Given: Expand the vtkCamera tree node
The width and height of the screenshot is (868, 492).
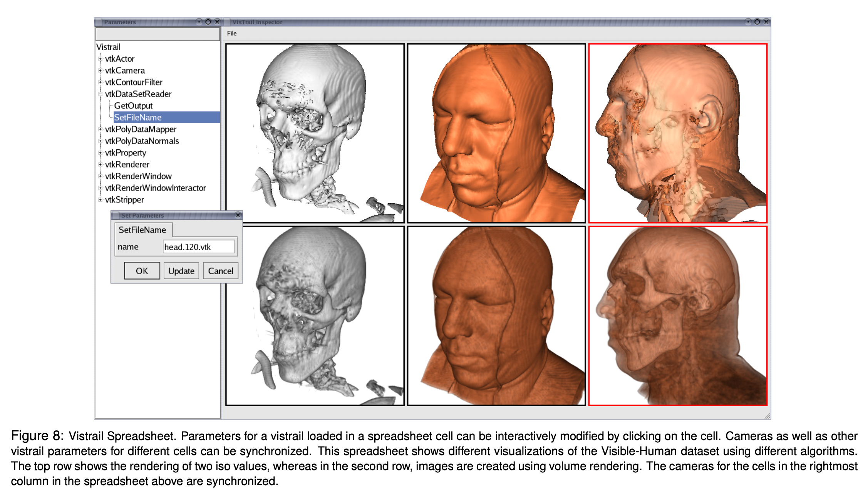Looking at the screenshot, I should tap(100, 70).
